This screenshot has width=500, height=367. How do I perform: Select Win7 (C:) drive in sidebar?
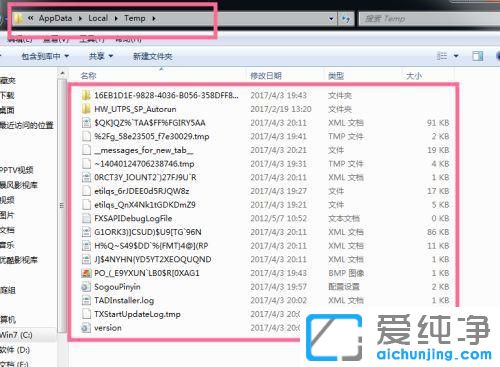pos(16,335)
